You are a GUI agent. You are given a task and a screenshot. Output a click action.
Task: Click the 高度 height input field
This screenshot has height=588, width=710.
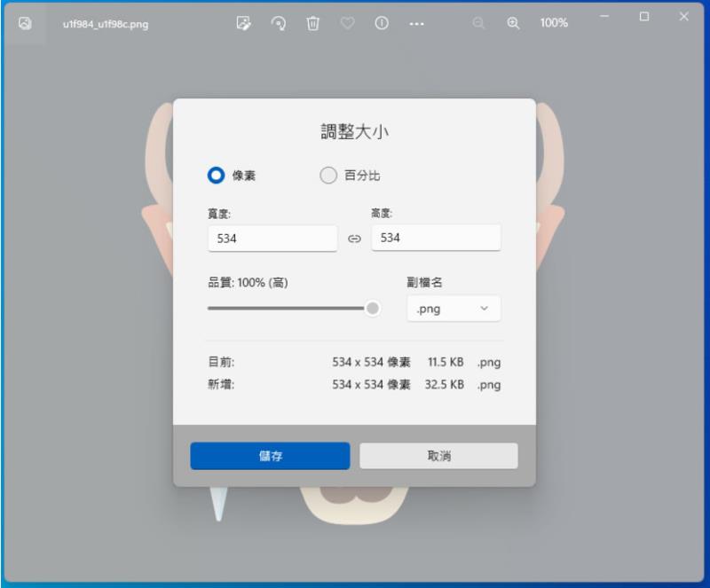[x=436, y=238]
